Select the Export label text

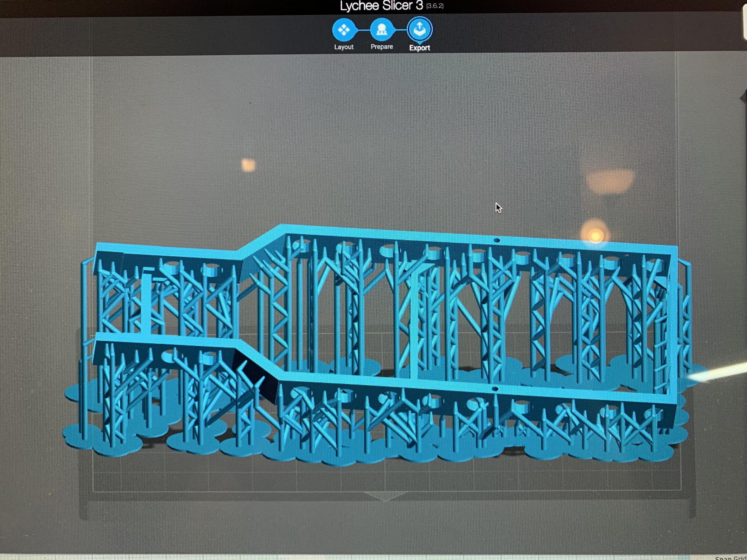click(x=419, y=48)
